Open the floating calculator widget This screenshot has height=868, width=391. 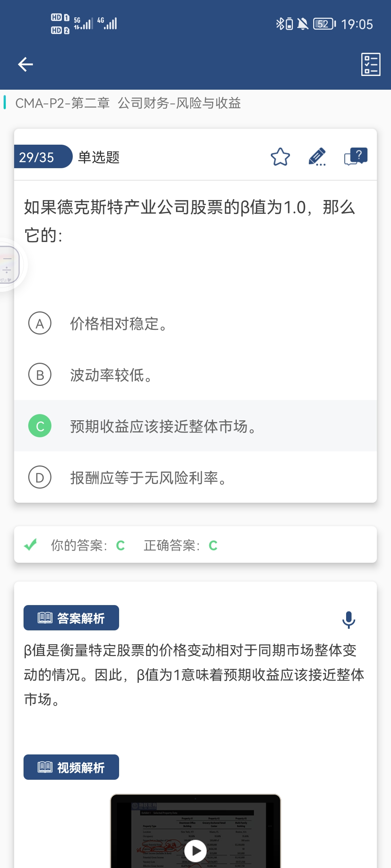[9, 265]
